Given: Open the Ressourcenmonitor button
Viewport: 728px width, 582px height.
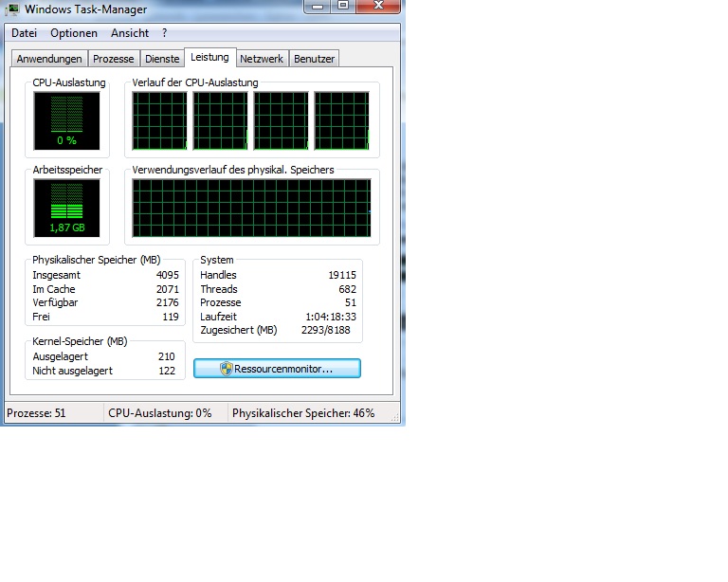Looking at the screenshot, I should click(277, 369).
